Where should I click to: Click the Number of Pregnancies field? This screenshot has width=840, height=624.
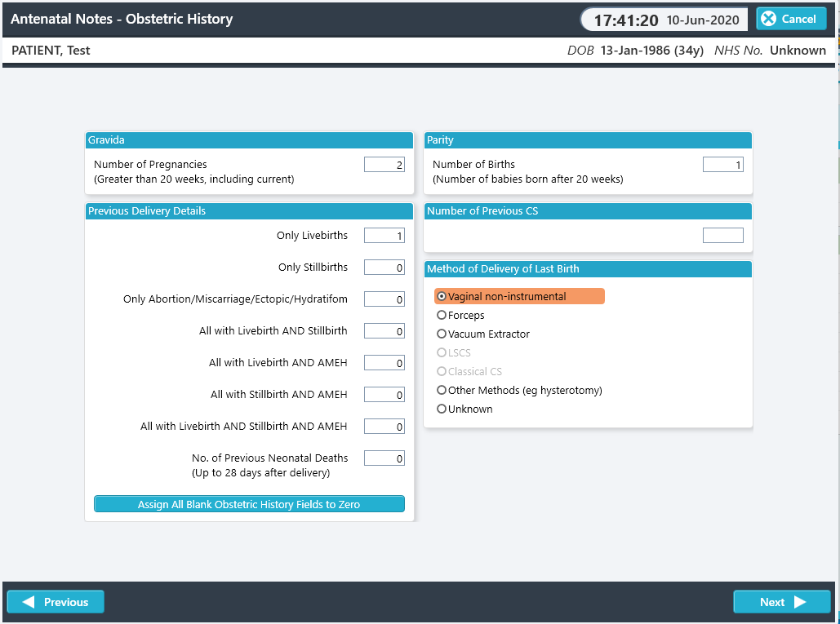[384, 165]
